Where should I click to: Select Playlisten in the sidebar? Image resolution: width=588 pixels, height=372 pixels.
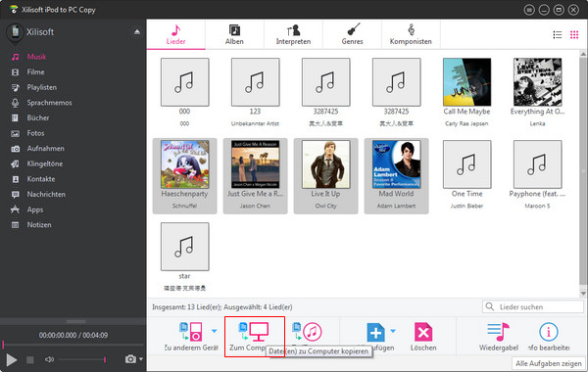(41, 87)
